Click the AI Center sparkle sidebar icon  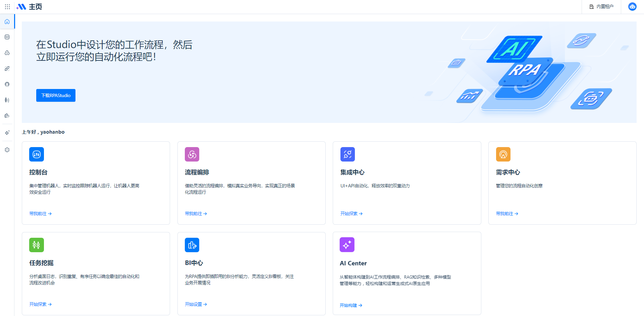[x=7, y=133]
